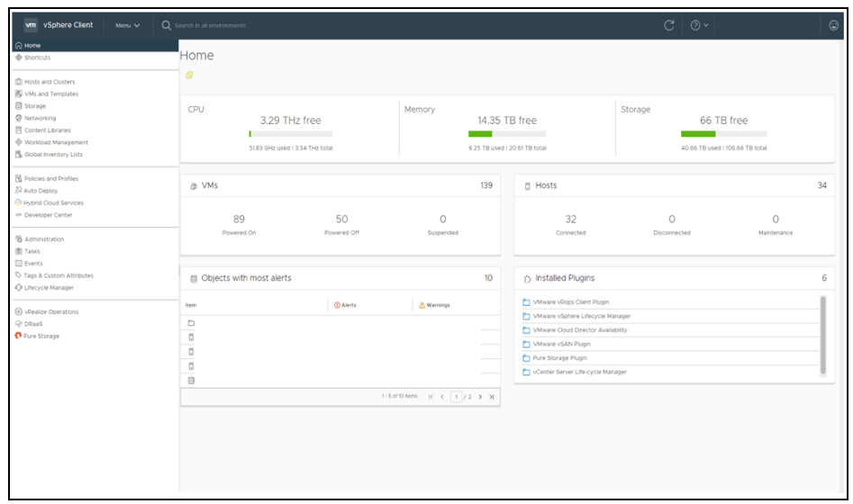Open Hosts and Clusters in sidebar
The image size is (853, 504).
[50, 82]
